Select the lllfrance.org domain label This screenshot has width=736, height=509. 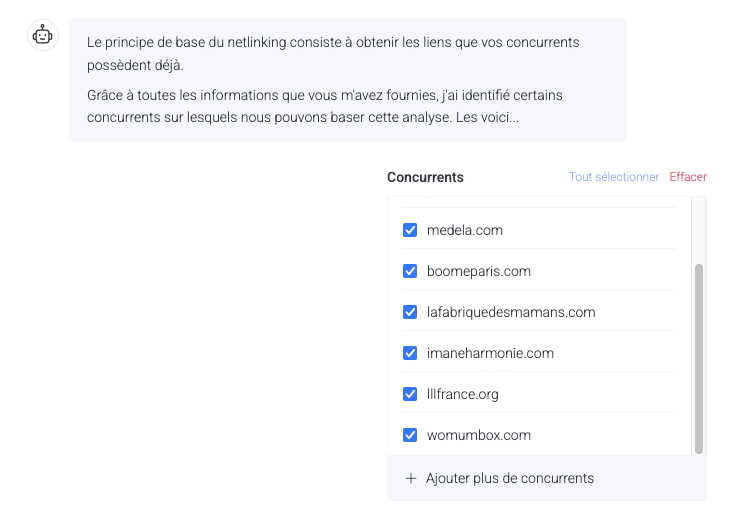462,394
